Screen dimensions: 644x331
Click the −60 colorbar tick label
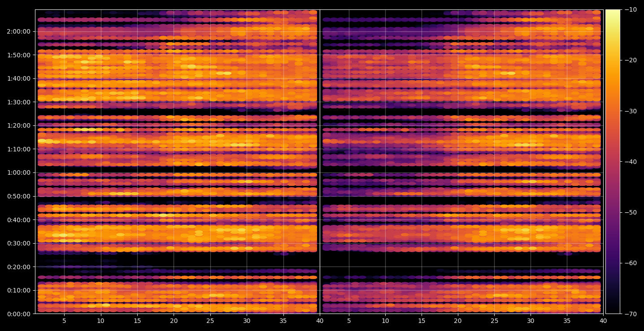pos(631,263)
